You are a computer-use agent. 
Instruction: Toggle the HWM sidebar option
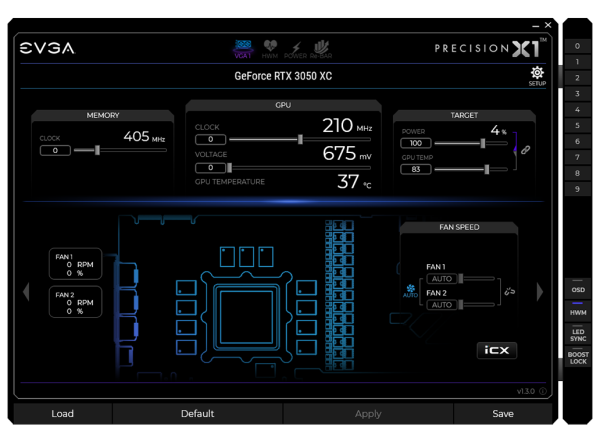578,311
